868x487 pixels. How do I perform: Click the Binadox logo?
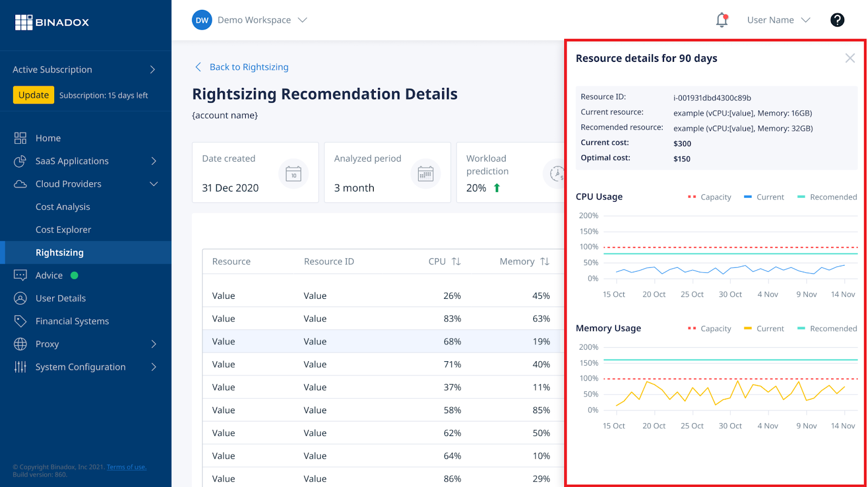(52, 22)
